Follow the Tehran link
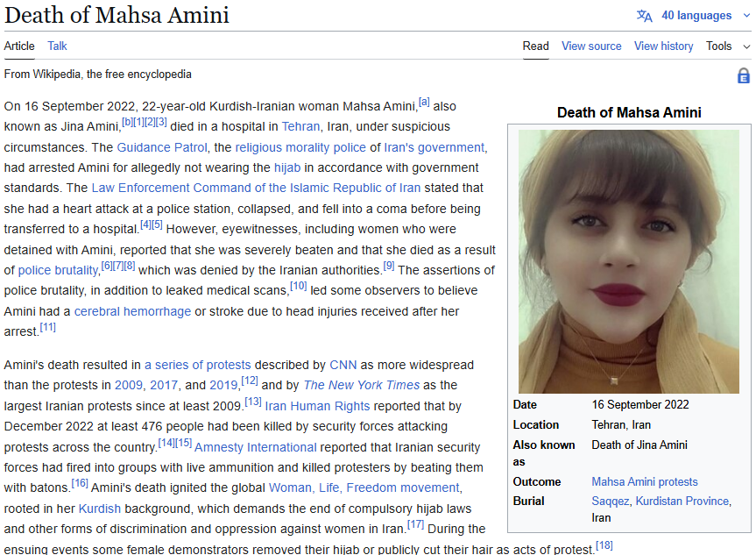 coord(300,126)
